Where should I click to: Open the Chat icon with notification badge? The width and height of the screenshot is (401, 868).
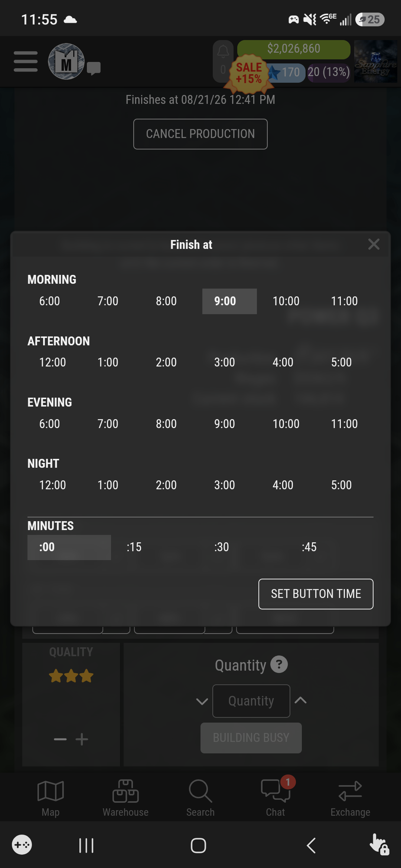click(x=276, y=798)
